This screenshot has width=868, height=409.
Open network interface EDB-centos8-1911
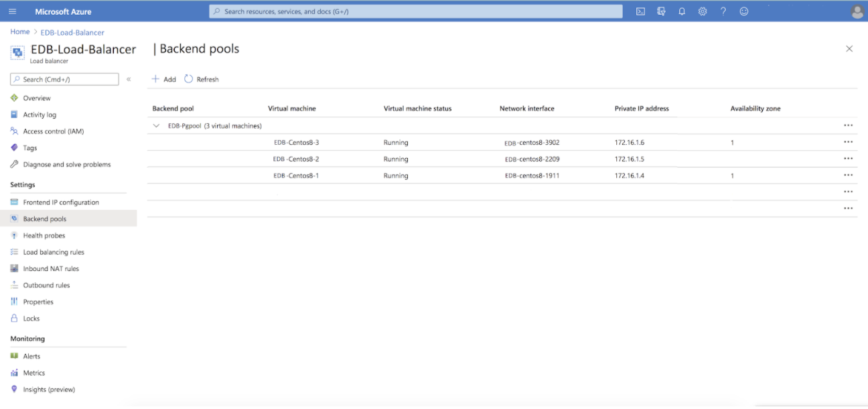click(532, 176)
